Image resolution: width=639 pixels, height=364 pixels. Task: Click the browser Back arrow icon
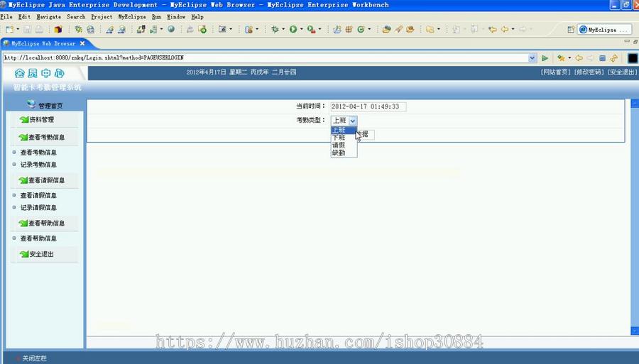[x=579, y=58]
